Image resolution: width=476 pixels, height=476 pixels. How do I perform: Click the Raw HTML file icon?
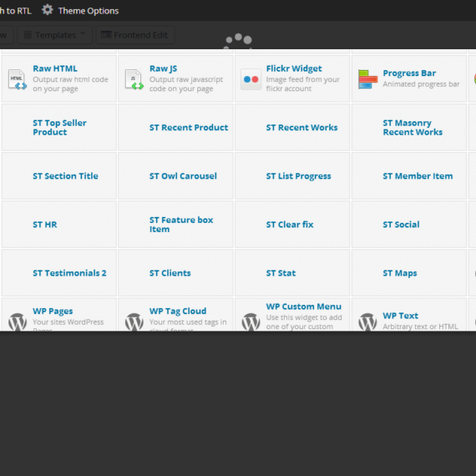[x=18, y=79]
